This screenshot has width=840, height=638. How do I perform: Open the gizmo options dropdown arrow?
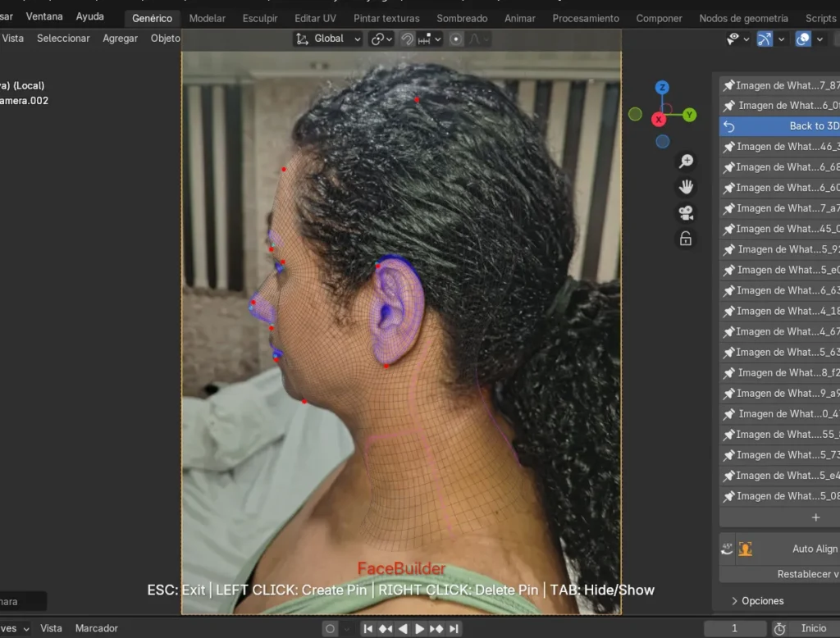point(782,39)
